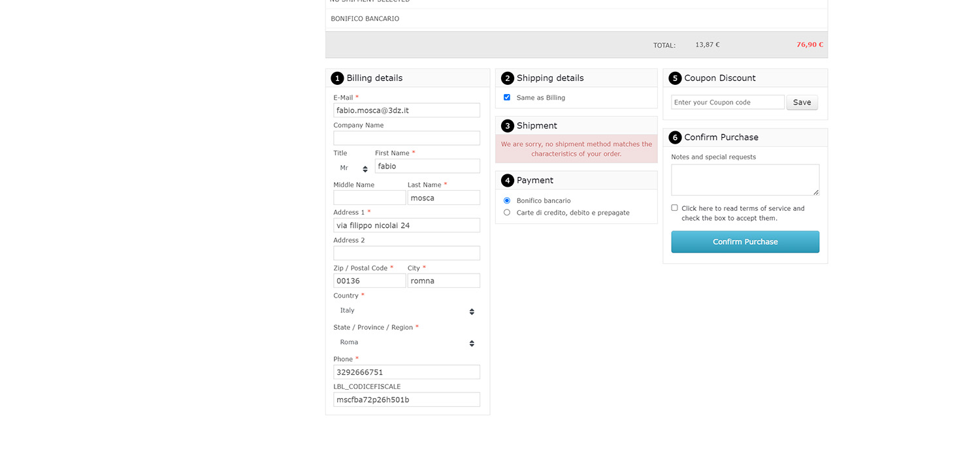The width and height of the screenshot is (980, 457).
Task: Select Bonifico bancario payment option
Action: [507, 200]
